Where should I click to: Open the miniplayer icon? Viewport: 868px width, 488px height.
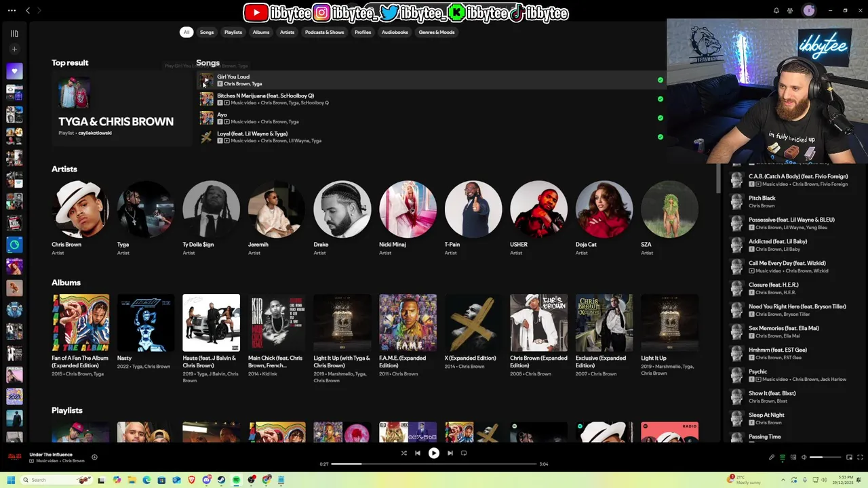coord(849,457)
